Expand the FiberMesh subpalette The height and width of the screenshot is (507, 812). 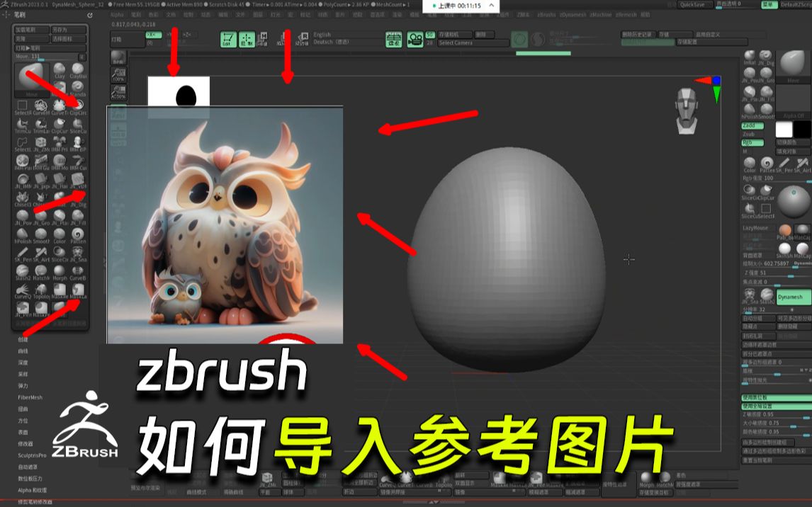pos(30,397)
